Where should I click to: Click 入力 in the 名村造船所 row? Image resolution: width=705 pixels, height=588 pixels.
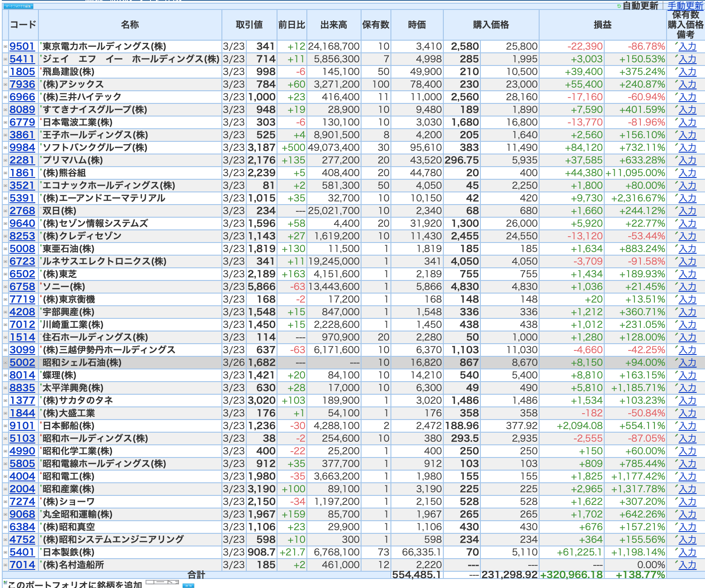coord(687,565)
